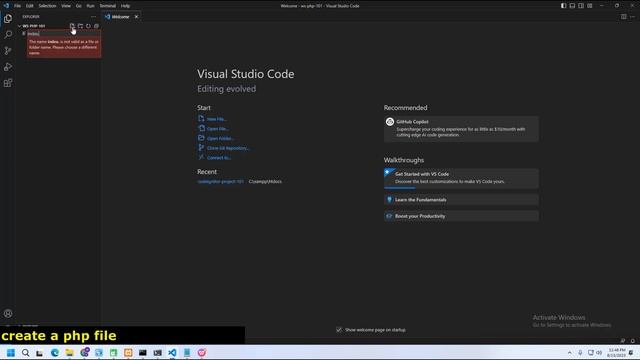Open the recent project link under Recent
This screenshot has width=640, height=360.
click(221, 181)
